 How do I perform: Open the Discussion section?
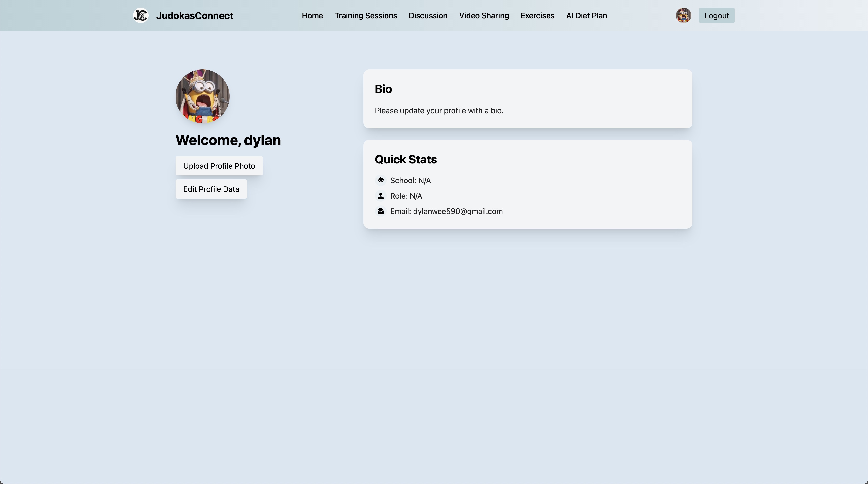(x=428, y=16)
